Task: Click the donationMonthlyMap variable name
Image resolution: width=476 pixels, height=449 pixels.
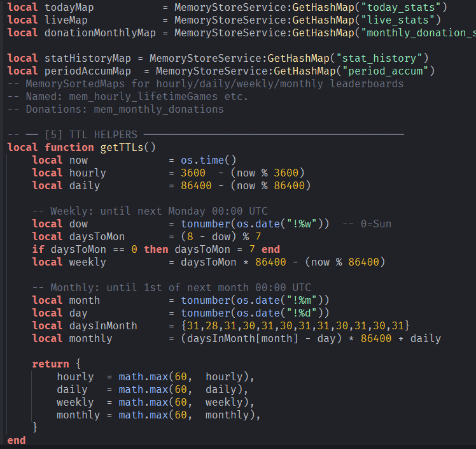Action: point(100,33)
